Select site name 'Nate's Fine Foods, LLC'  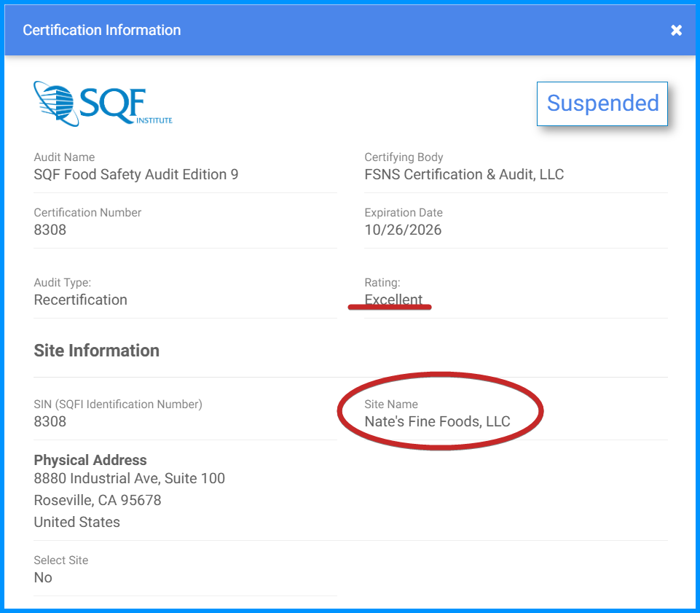pyautogui.click(x=437, y=421)
